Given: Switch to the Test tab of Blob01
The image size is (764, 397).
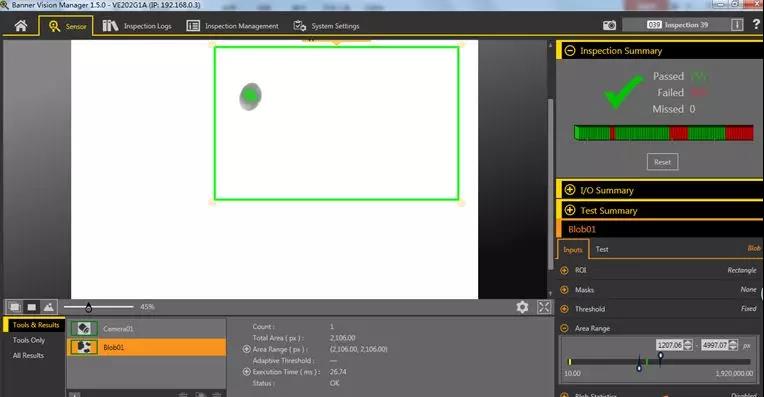Looking at the screenshot, I should coord(602,249).
